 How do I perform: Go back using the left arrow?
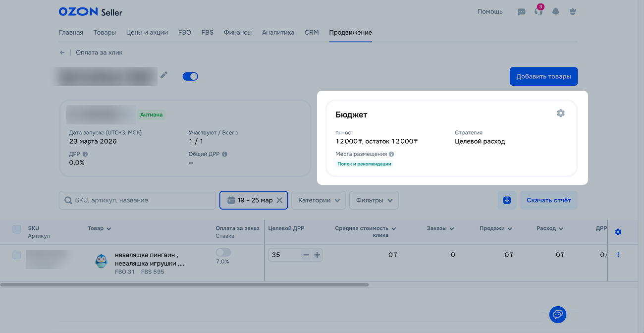62,53
